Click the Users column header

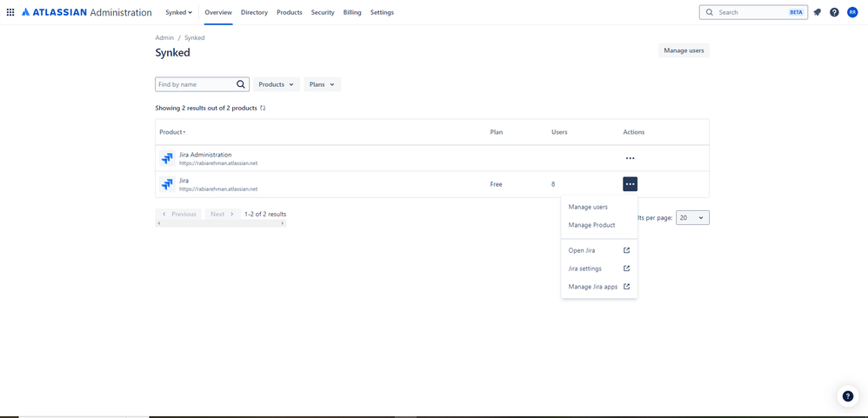[x=559, y=132]
